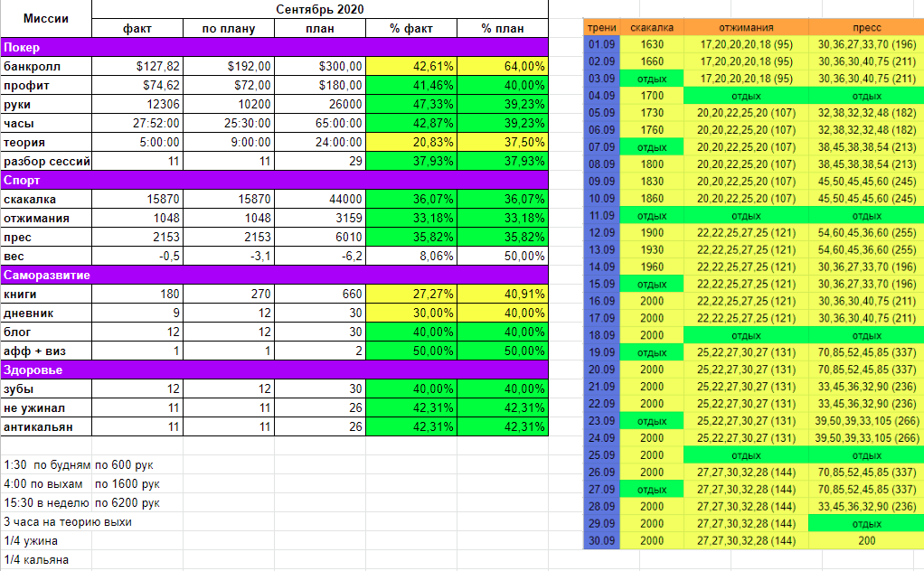Select the 1700 jump rope cell
This screenshot has width=924, height=571.
click(652, 96)
